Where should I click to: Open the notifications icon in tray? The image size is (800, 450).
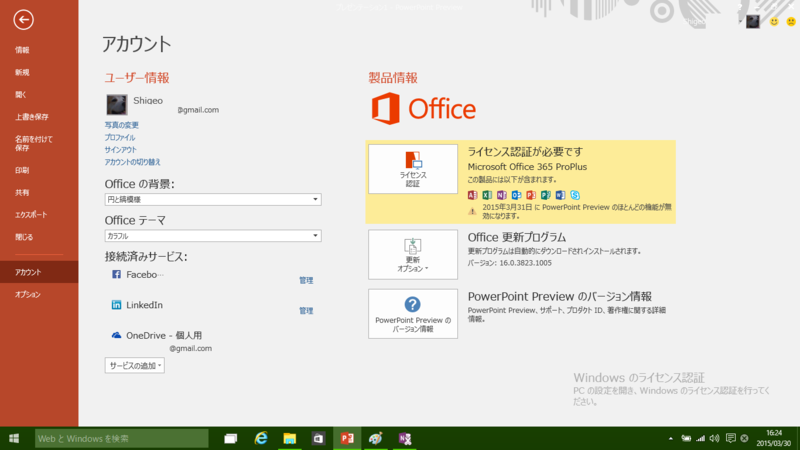click(x=731, y=438)
